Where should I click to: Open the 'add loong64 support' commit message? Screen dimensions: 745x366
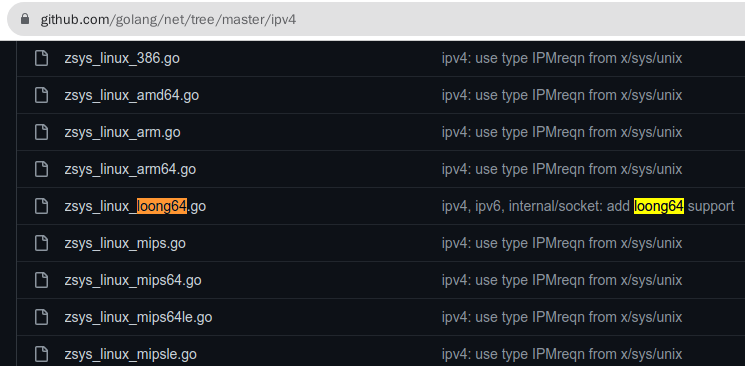(x=588, y=206)
